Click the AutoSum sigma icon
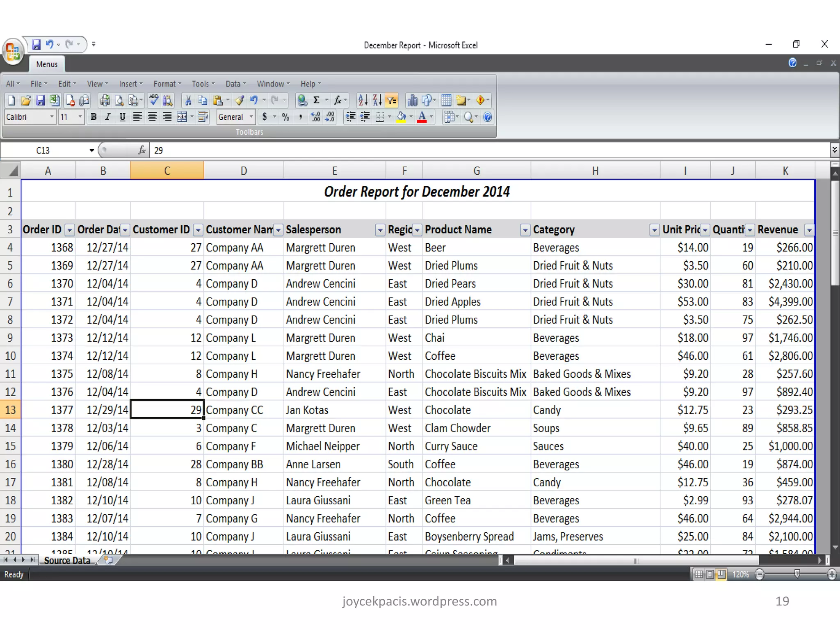 click(316, 100)
